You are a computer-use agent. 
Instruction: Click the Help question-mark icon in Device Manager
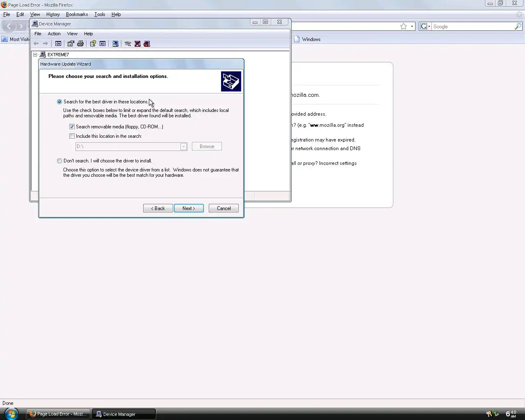[x=93, y=43]
